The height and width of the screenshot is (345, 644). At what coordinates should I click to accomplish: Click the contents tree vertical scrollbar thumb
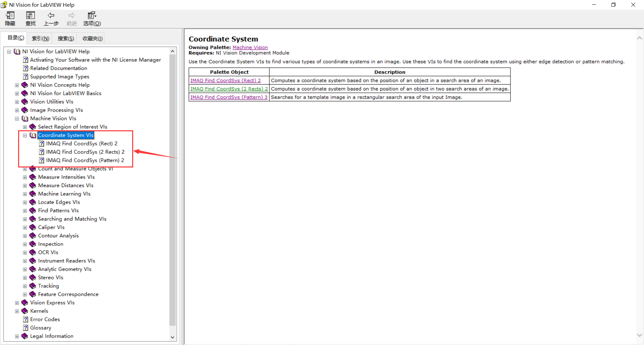[x=172, y=190]
